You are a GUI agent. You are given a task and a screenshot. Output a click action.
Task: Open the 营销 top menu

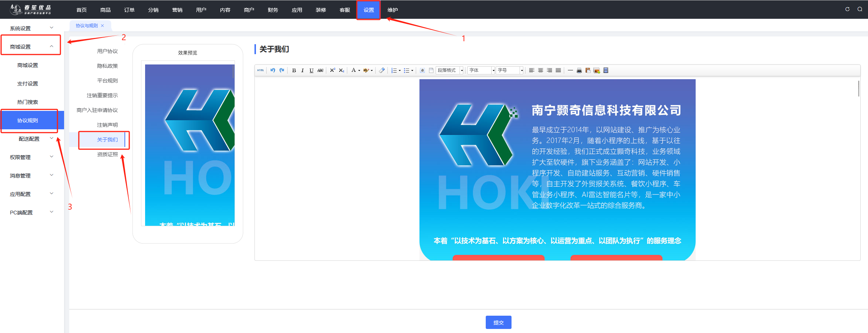[x=177, y=10]
